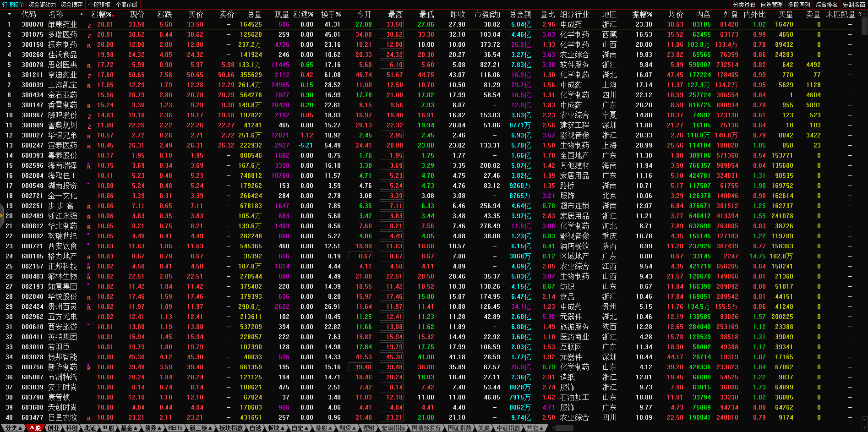868x432 pixels.
Task: Click the K marker beside 宣泰医药
Action: click(89, 146)
